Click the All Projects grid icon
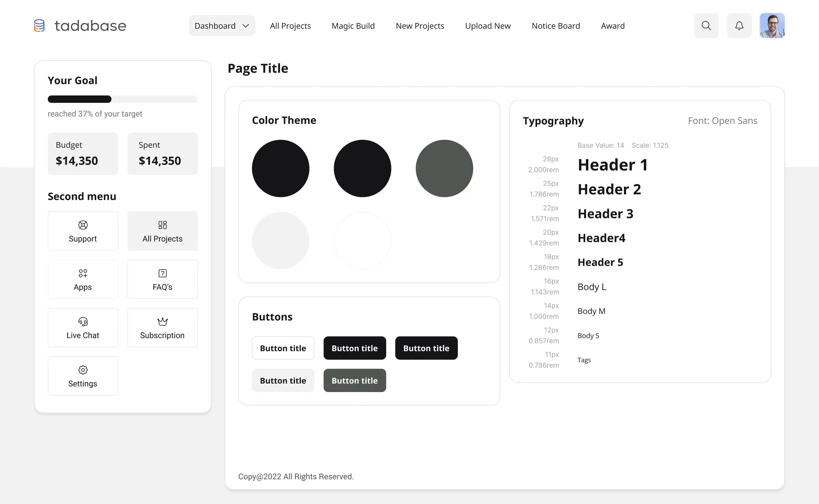 pyautogui.click(x=162, y=225)
